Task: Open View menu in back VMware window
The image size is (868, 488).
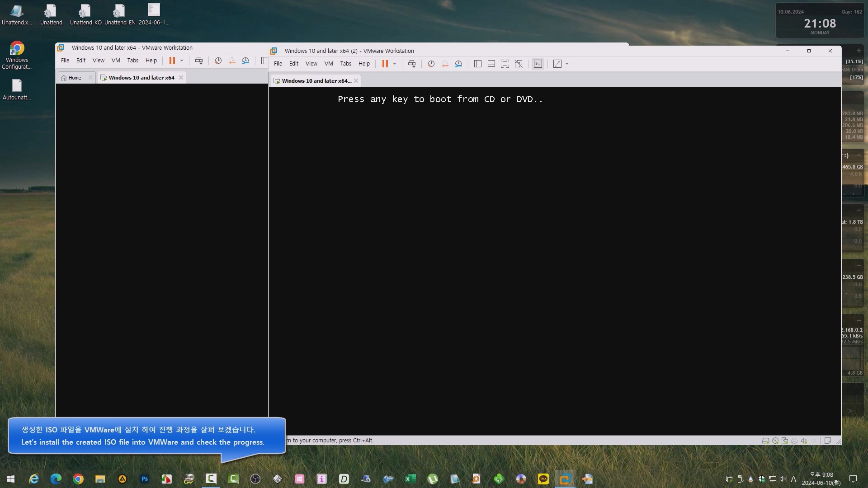Action: pos(99,61)
